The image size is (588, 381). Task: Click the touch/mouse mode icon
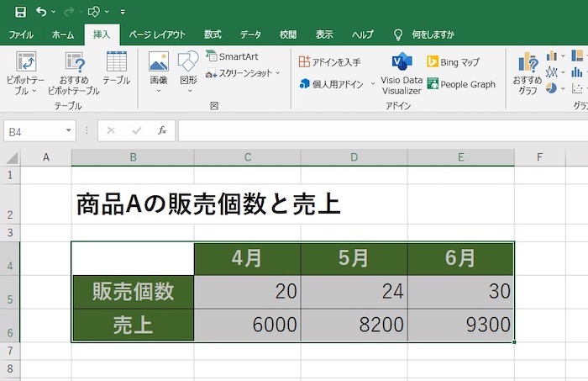point(93,12)
